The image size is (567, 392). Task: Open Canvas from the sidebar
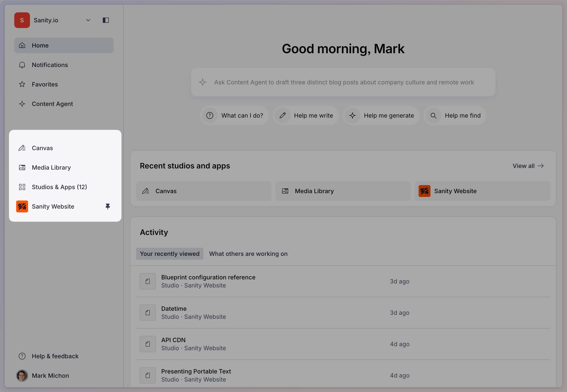pos(64,148)
